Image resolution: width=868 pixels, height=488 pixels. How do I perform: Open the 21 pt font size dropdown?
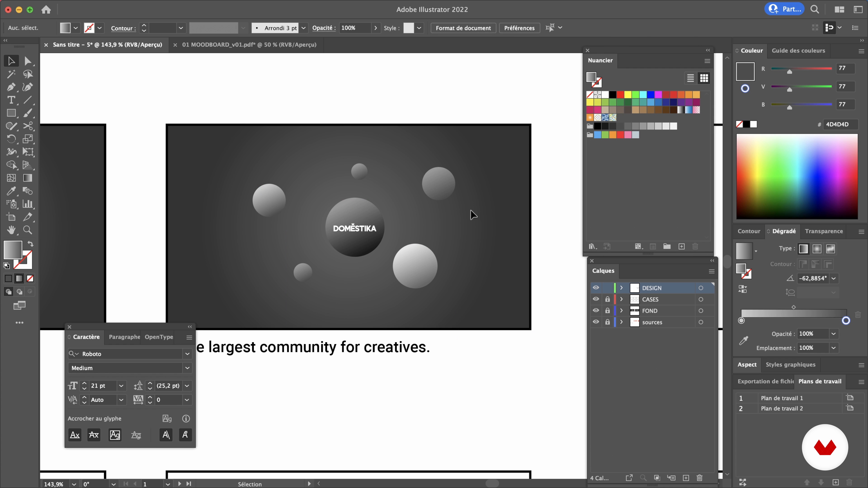point(121,386)
